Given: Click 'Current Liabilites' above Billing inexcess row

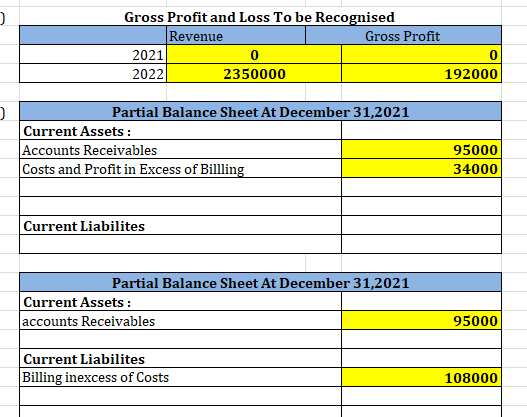Looking at the screenshot, I should tap(84, 359).
